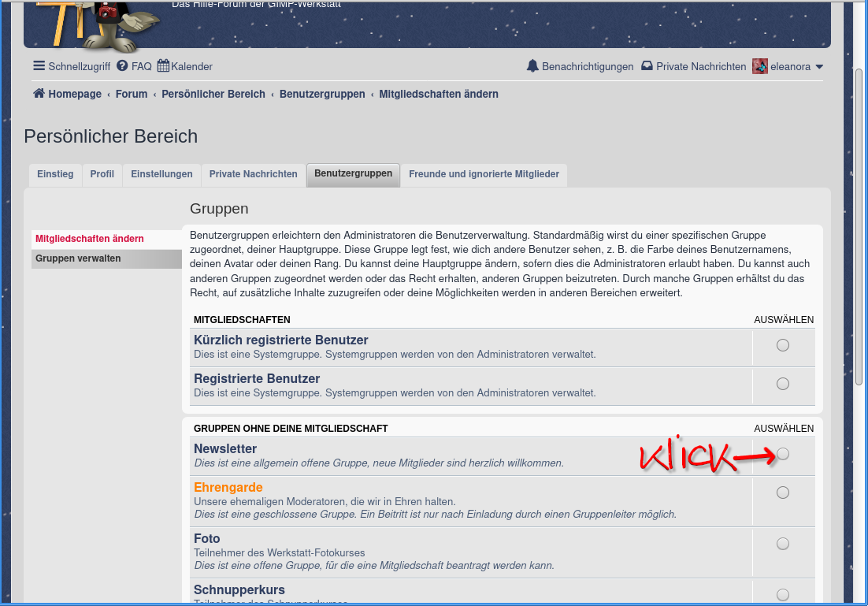The height and width of the screenshot is (606, 868).
Task: Select radio button for Kürzlich registrierte Benutzer
Action: 783,345
